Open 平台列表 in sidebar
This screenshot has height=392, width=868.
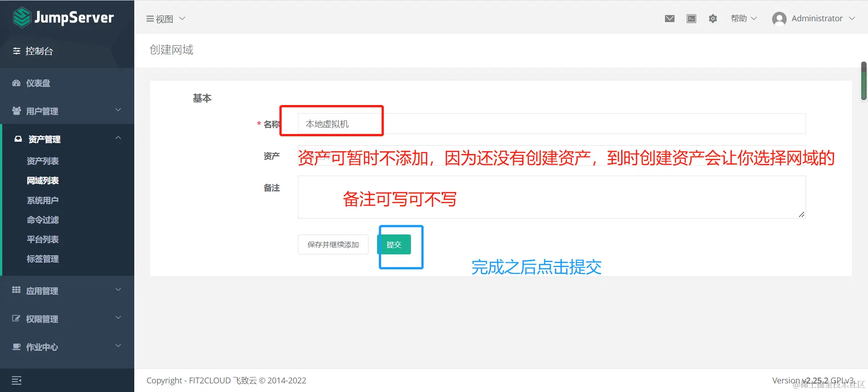tap(42, 239)
